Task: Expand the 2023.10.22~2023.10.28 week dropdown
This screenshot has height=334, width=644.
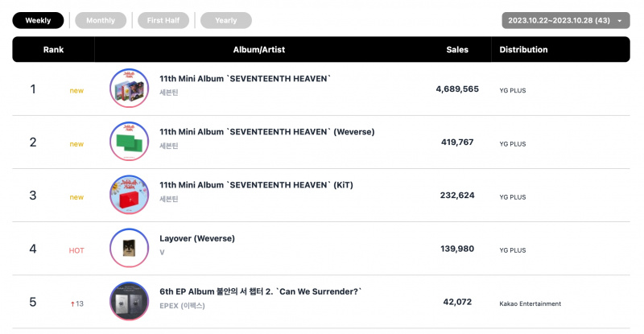Action: click(566, 21)
